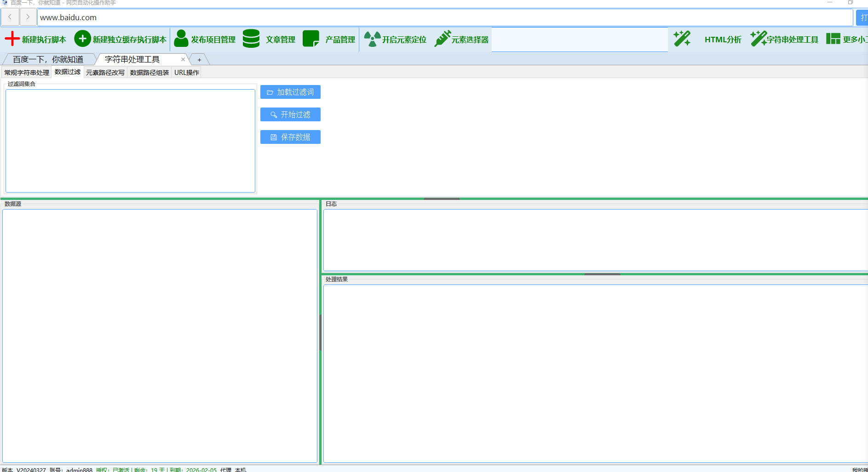Click the 更多小工具 grid icon

[833, 39]
